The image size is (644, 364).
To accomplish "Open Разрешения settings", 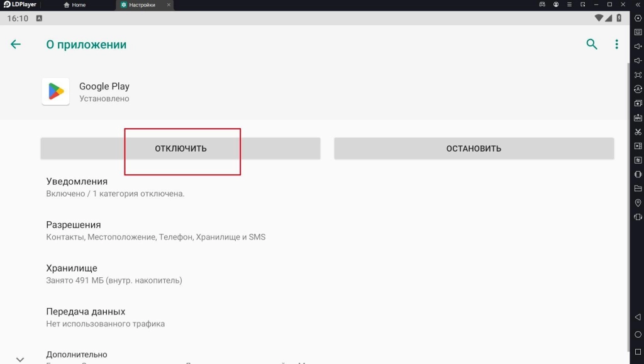I will (x=74, y=230).
